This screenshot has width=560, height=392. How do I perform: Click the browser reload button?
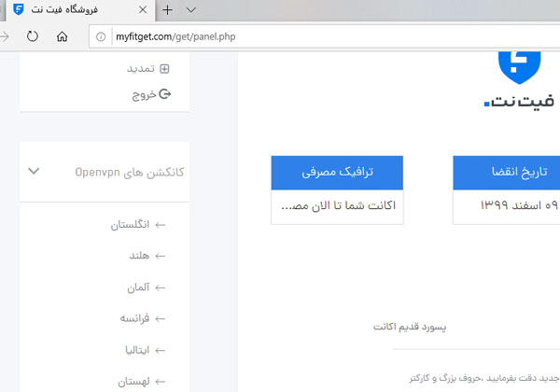click(32, 36)
